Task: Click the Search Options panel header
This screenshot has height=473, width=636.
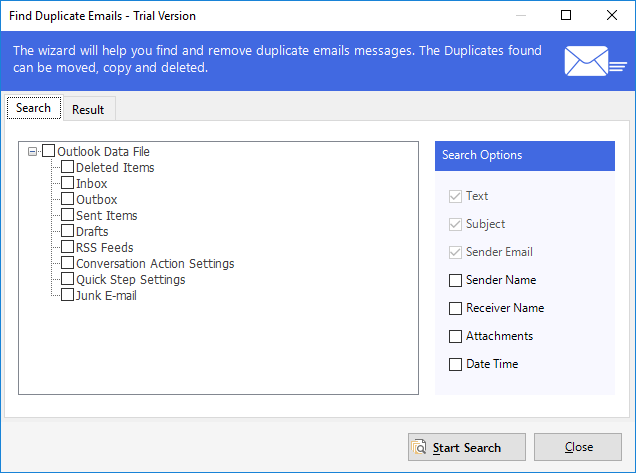Action: (x=524, y=156)
